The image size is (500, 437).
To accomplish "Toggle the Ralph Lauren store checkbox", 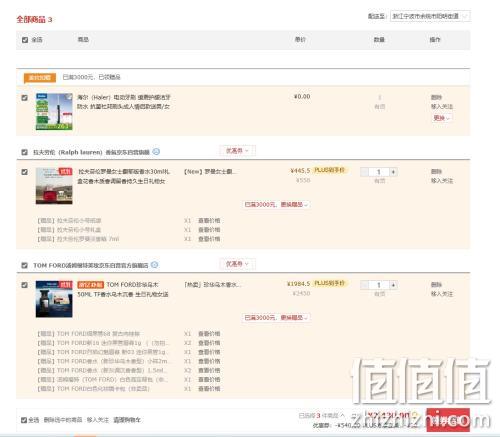I will [x=24, y=152].
